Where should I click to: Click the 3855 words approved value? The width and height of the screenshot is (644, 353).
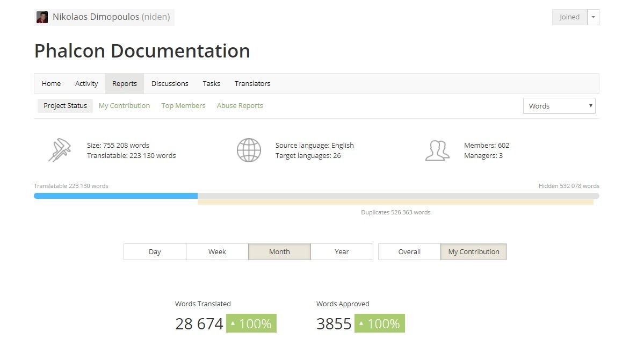tap(334, 324)
